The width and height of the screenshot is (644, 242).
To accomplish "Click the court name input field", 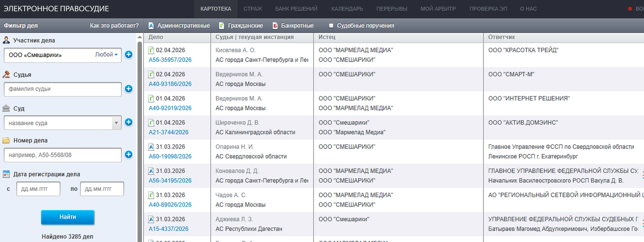I will tap(57, 123).
